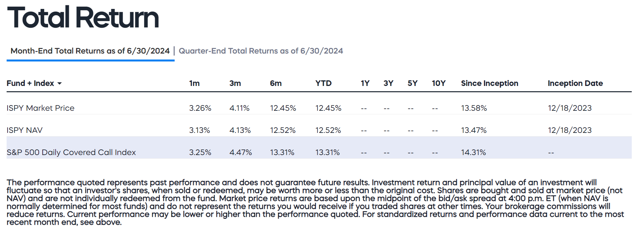This screenshot has height=240, width=644.
Task: Click the 1m column header
Action: coord(194,83)
